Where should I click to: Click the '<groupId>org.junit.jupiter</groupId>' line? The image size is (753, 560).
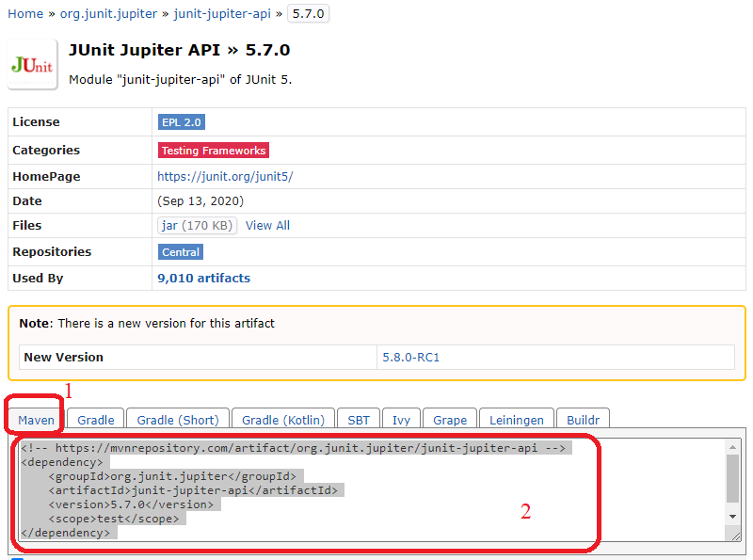(172, 476)
